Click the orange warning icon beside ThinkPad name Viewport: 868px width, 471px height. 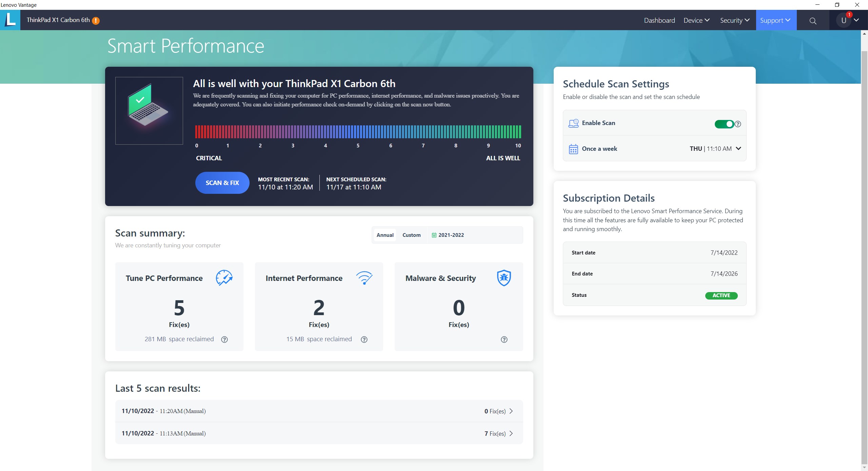point(96,21)
